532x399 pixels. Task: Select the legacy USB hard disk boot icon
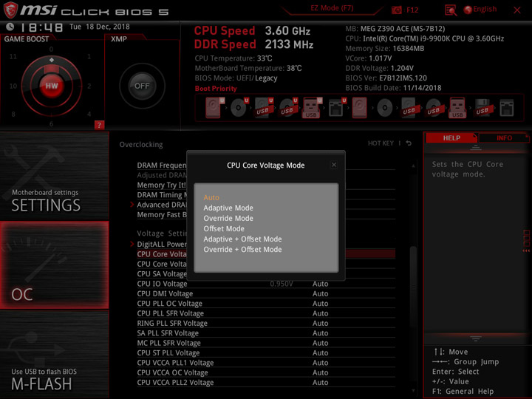(409, 108)
